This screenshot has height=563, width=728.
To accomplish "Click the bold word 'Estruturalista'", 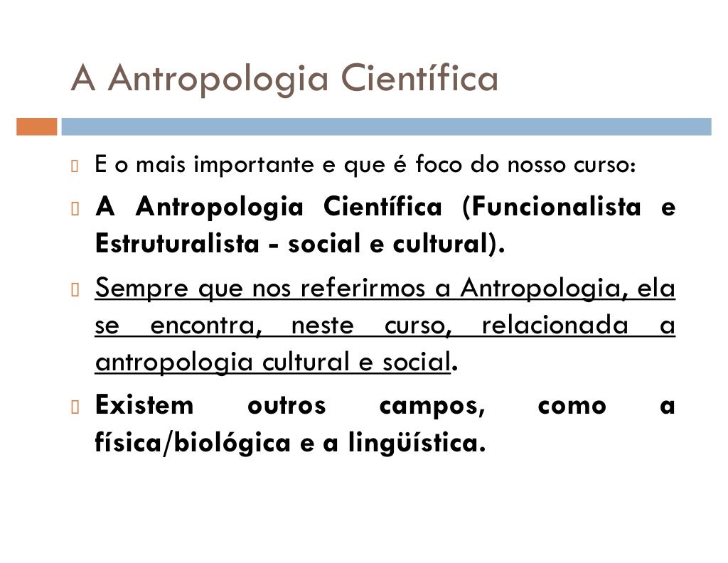I will [177, 244].
